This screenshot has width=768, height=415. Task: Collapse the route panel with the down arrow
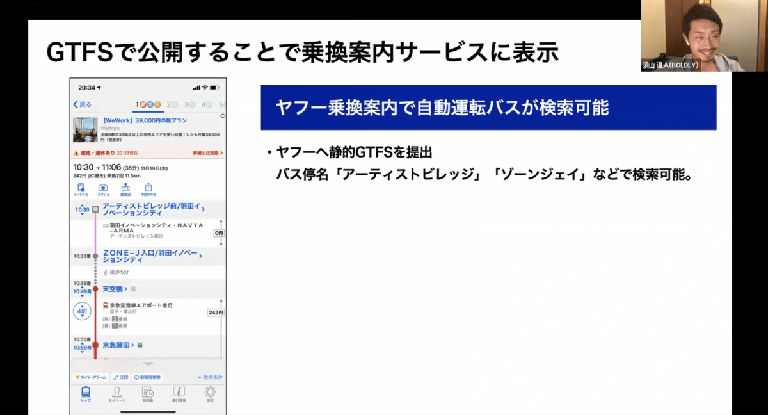(148, 364)
